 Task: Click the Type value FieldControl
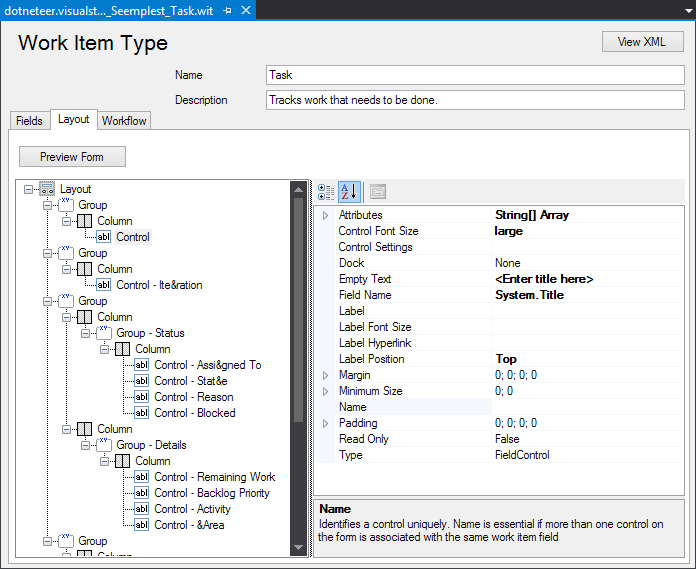522,455
